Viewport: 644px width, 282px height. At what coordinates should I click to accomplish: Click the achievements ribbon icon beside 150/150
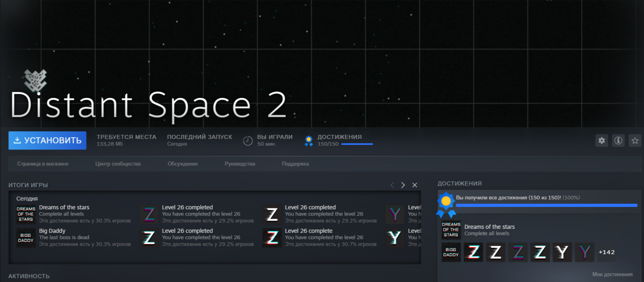(x=309, y=141)
